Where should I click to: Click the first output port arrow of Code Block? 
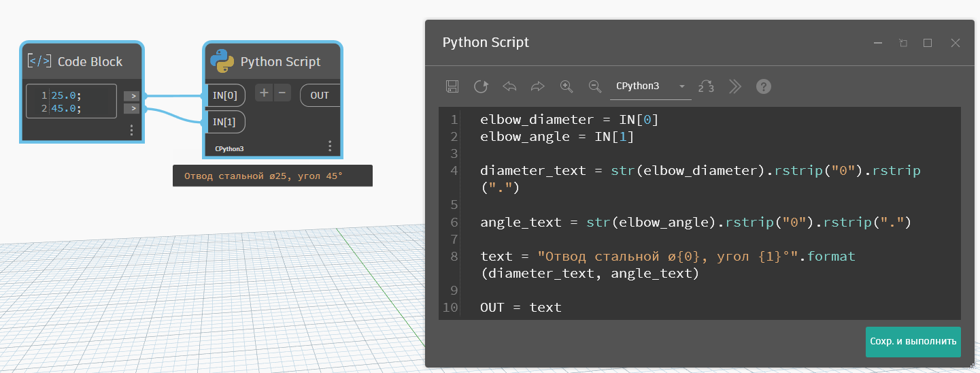tap(132, 96)
